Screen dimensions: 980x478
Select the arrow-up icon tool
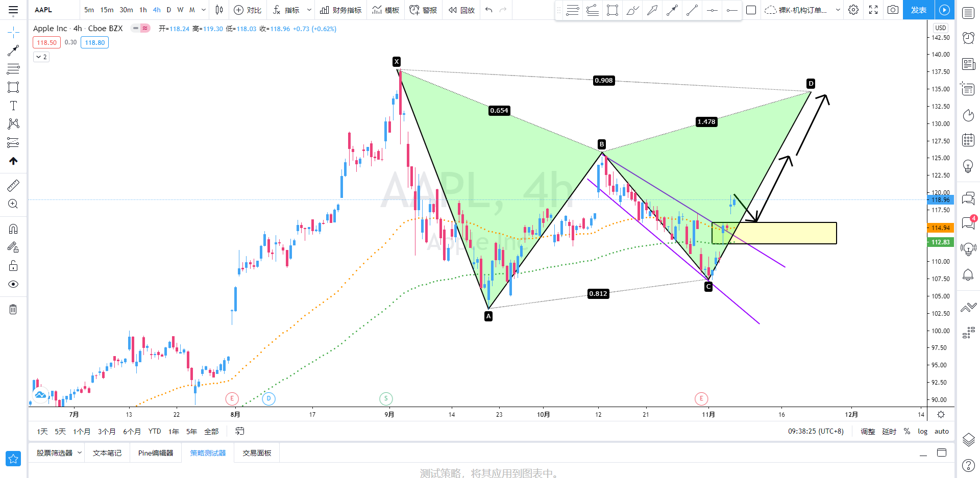coord(13,161)
